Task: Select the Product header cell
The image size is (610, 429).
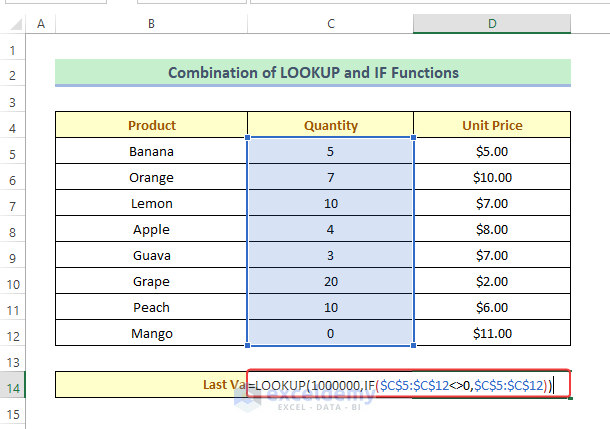Action: [152, 126]
